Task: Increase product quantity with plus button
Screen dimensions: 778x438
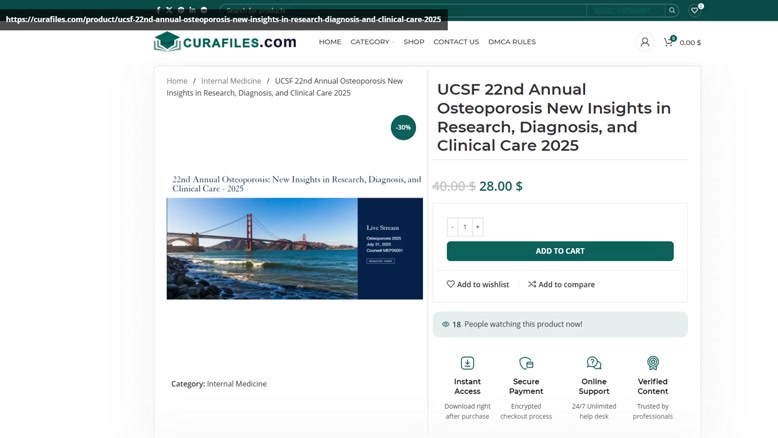Action: [x=478, y=227]
